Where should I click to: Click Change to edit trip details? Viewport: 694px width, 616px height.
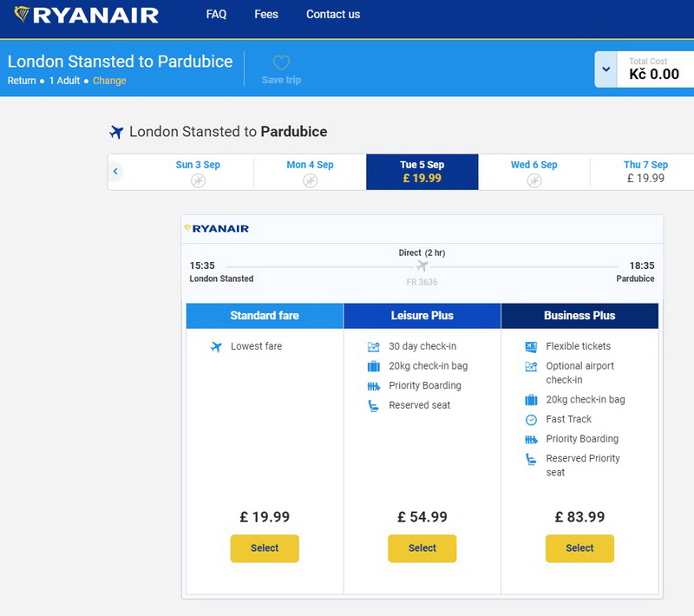coord(109,81)
